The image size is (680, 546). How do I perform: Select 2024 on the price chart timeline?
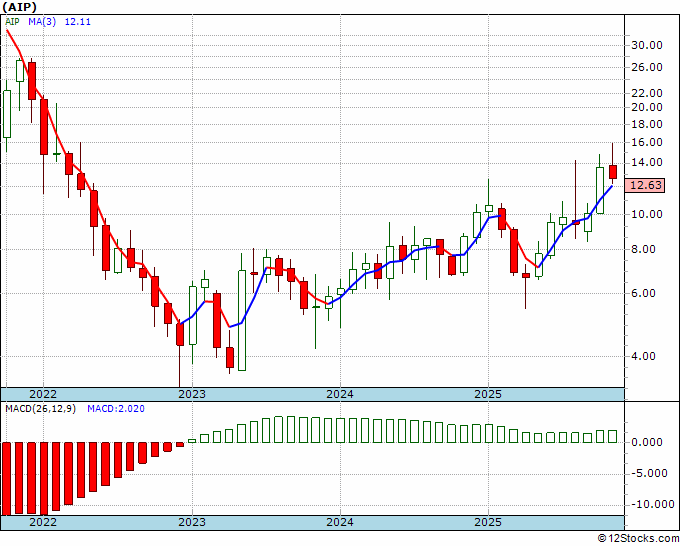(x=340, y=394)
